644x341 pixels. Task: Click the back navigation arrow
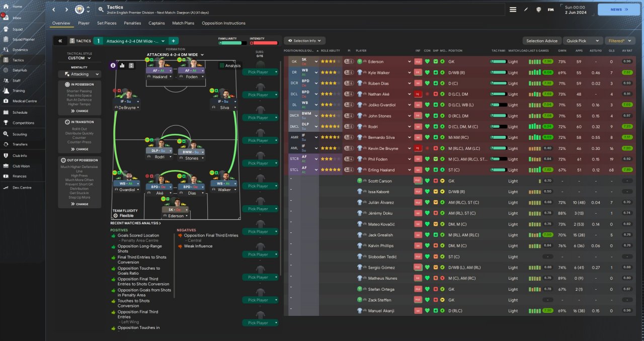(x=54, y=10)
